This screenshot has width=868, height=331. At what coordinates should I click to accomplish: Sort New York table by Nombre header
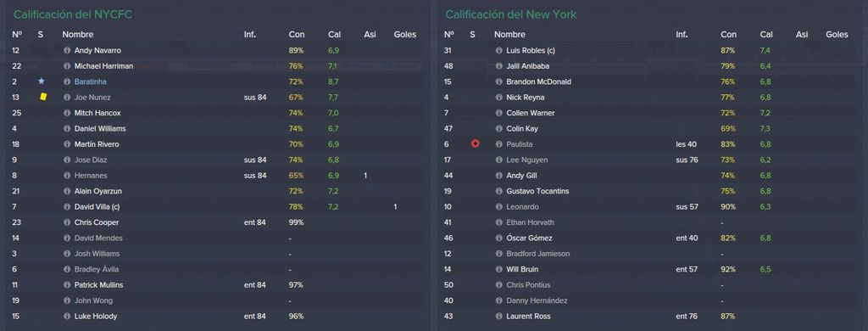(x=509, y=35)
